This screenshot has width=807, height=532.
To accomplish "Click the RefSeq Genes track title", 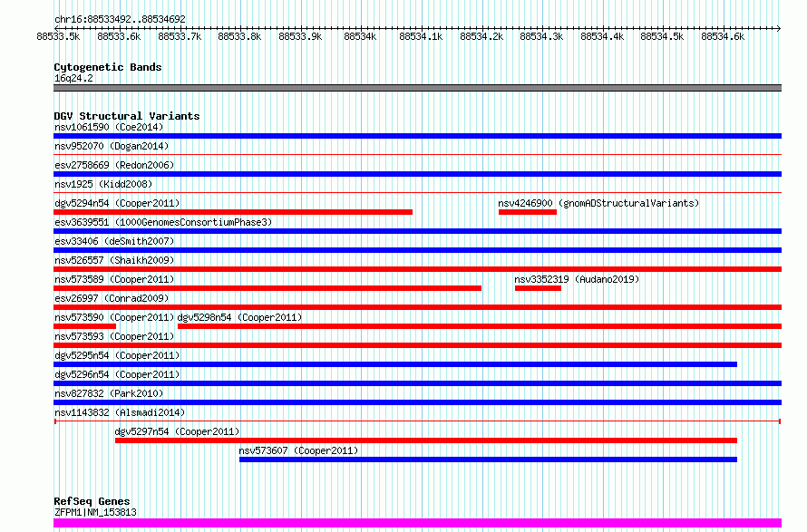I will pos(92,501).
